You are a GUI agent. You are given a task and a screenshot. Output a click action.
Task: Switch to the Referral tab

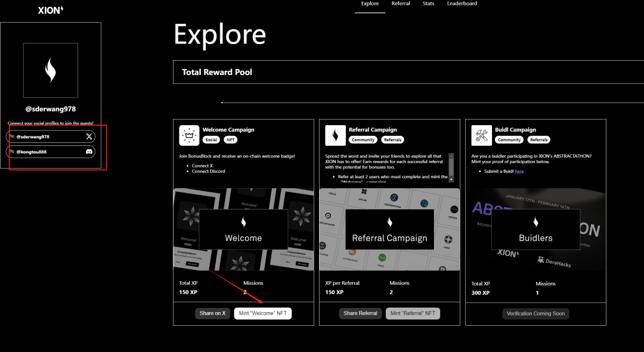[x=401, y=4]
